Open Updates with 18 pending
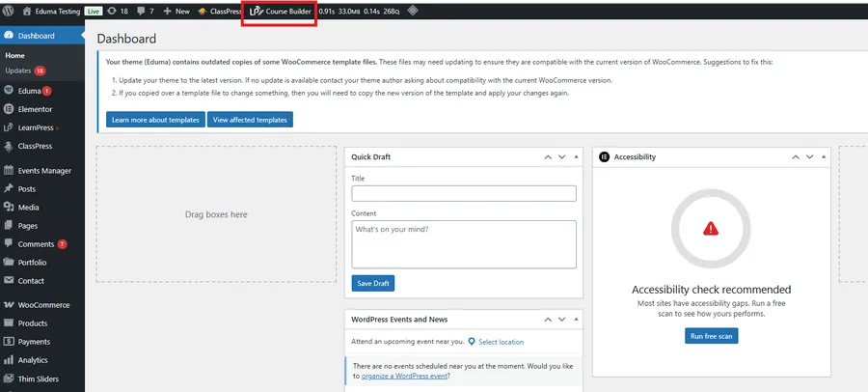 pos(25,70)
